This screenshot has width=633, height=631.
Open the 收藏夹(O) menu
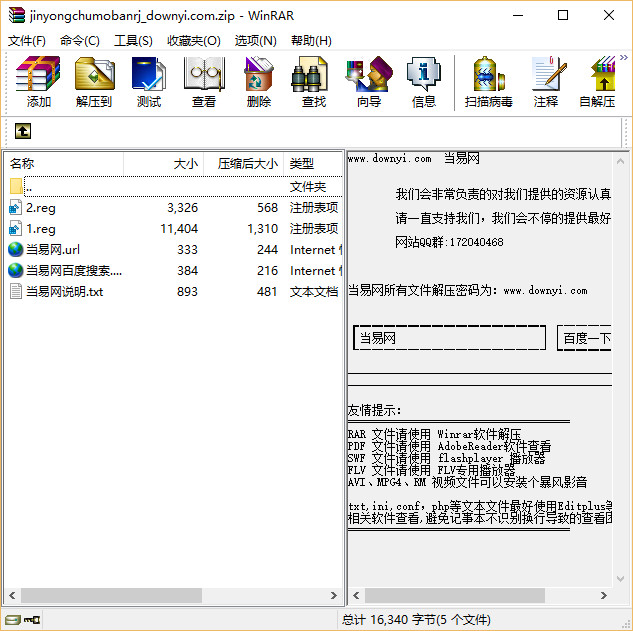pos(194,41)
